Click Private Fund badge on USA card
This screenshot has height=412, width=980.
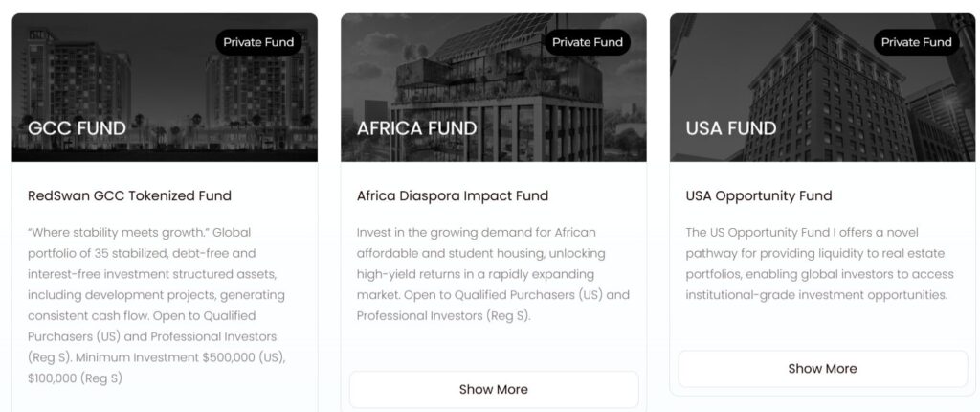tap(916, 42)
